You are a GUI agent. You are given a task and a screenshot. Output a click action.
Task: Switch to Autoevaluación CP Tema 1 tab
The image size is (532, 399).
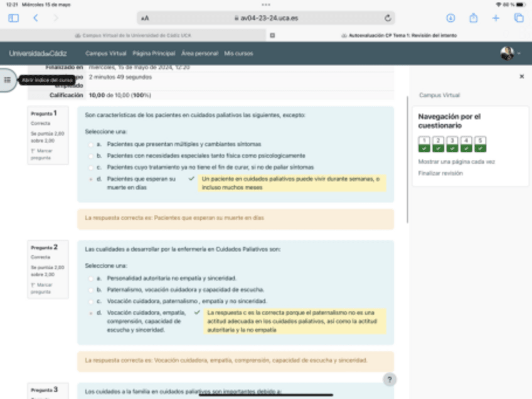399,35
